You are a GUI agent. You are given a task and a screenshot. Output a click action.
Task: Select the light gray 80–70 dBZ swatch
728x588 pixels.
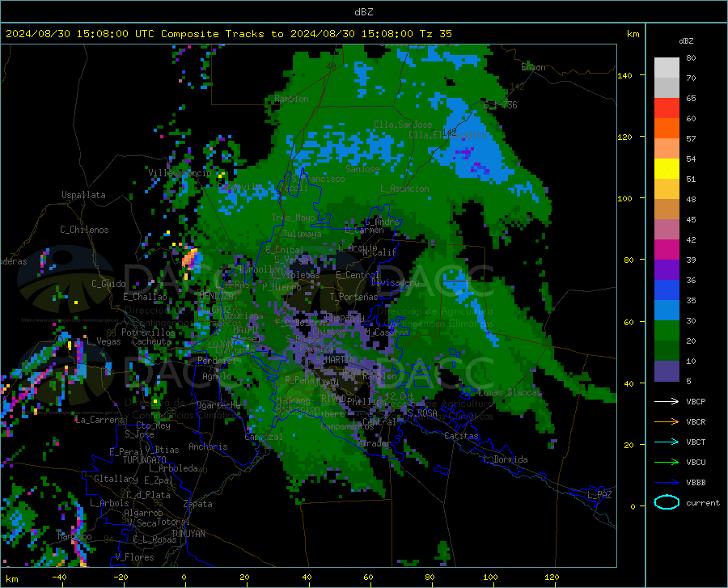click(x=667, y=68)
